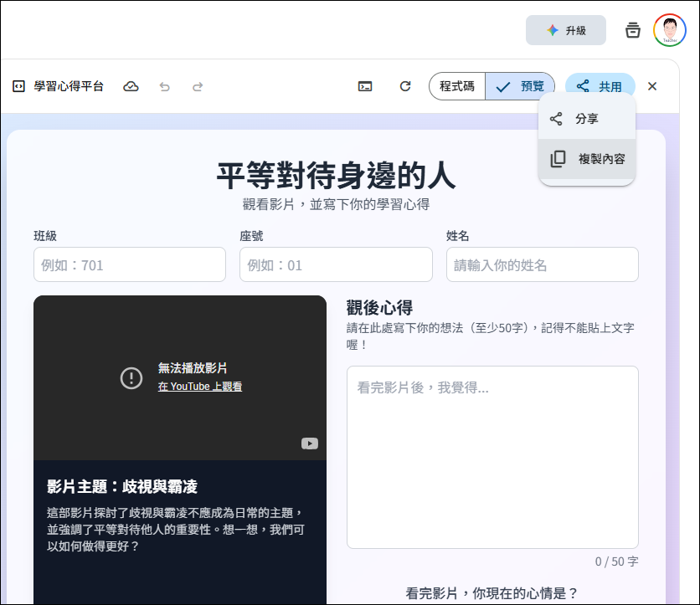Click the code brackets icon beside 學習心得平台
Image resolution: width=700 pixels, height=605 pixels.
click(18, 86)
